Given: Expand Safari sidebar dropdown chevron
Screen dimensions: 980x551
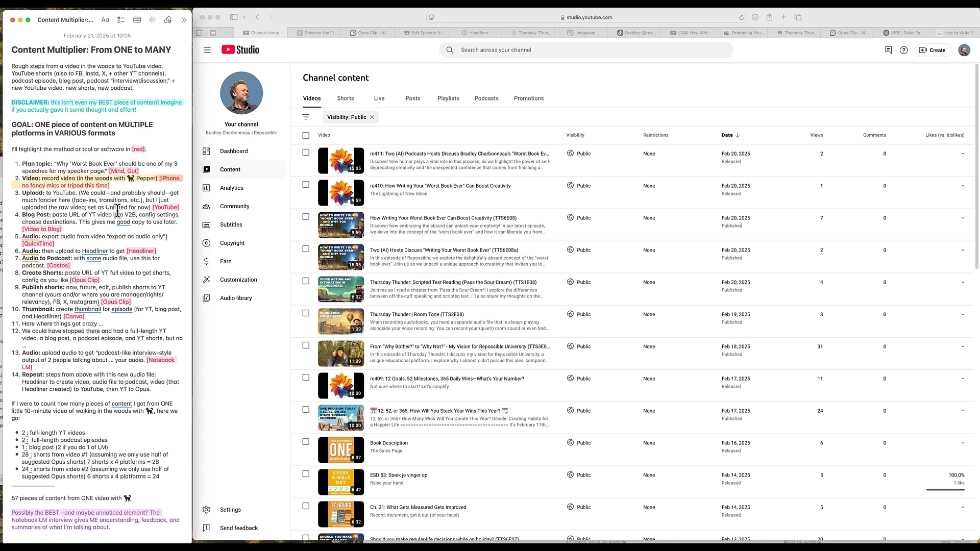Looking at the screenshot, I should pyautogui.click(x=244, y=17).
